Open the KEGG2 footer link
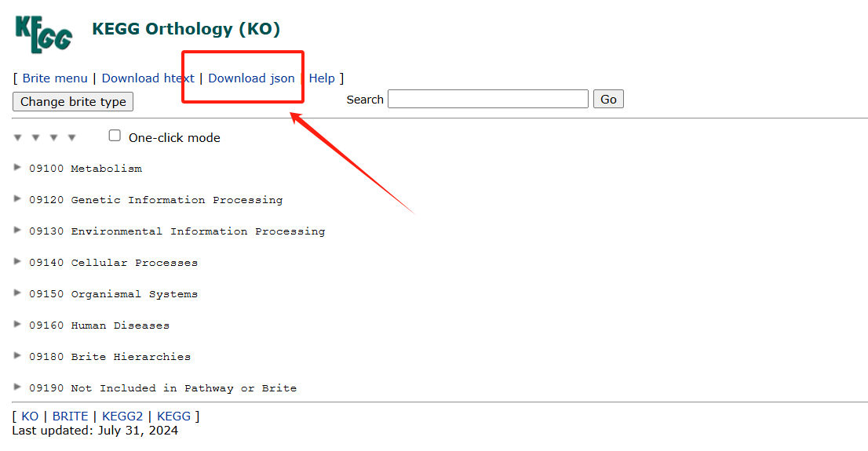The height and width of the screenshot is (451, 868). [122, 416]
